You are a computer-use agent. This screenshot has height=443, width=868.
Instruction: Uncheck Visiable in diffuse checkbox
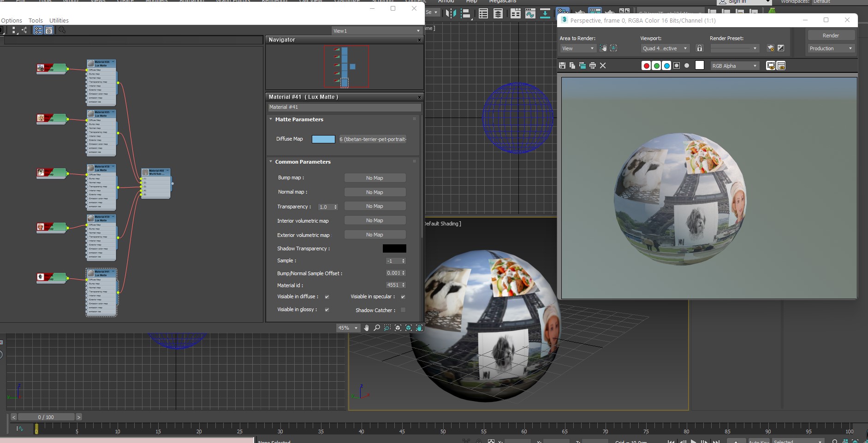[x=327, y=297]
